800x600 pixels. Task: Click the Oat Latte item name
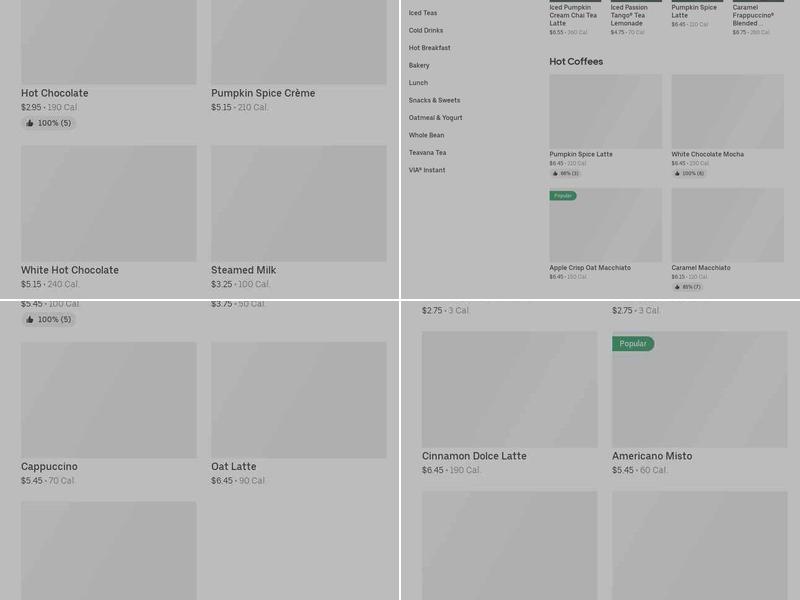click(234, 467)
